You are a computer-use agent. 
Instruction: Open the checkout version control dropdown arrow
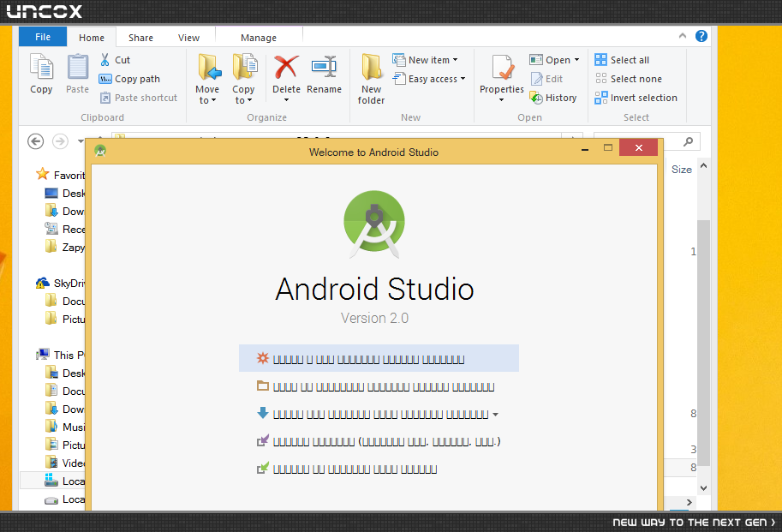tap(495, 415)
